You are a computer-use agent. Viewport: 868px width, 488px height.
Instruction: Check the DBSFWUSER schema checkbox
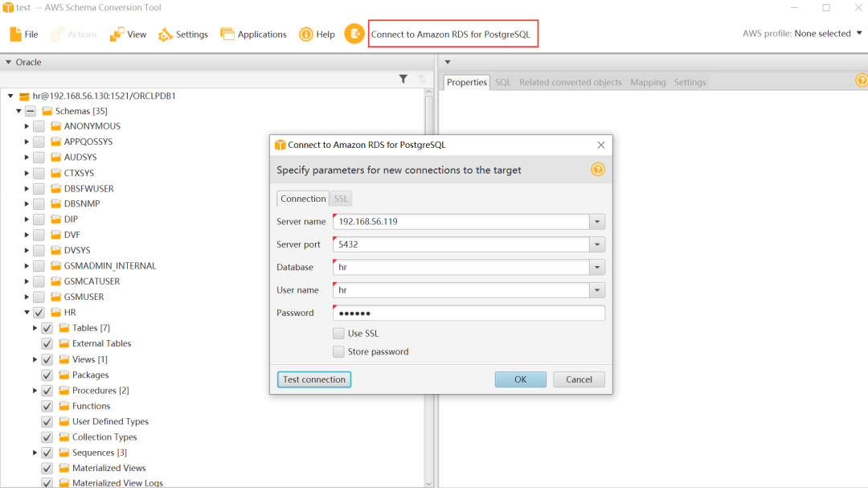coord(39,188)
